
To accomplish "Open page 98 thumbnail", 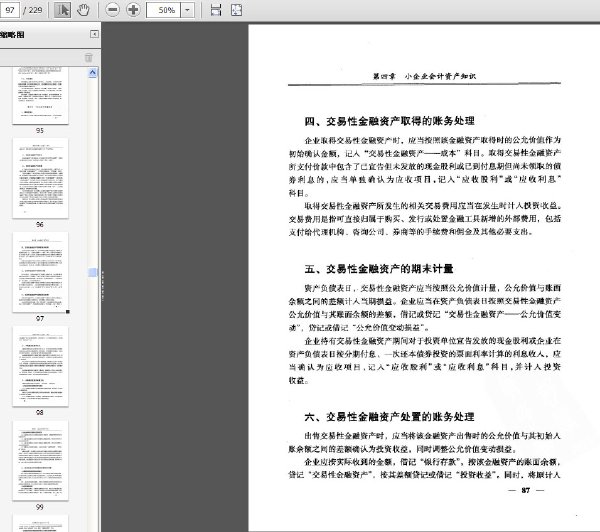I will click(40, 366).
